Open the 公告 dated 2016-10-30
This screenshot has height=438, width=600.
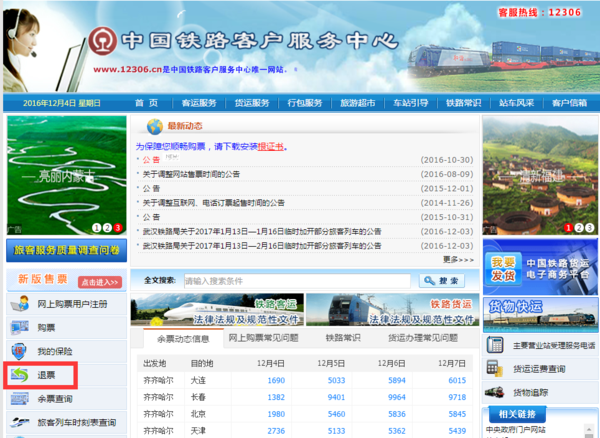coord(151,160)
